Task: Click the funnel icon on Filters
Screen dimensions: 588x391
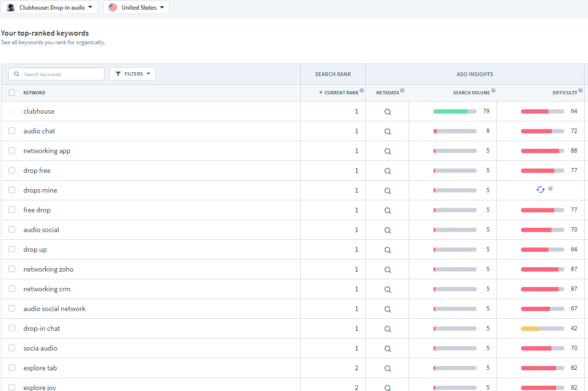Action: tap(118, 74)
